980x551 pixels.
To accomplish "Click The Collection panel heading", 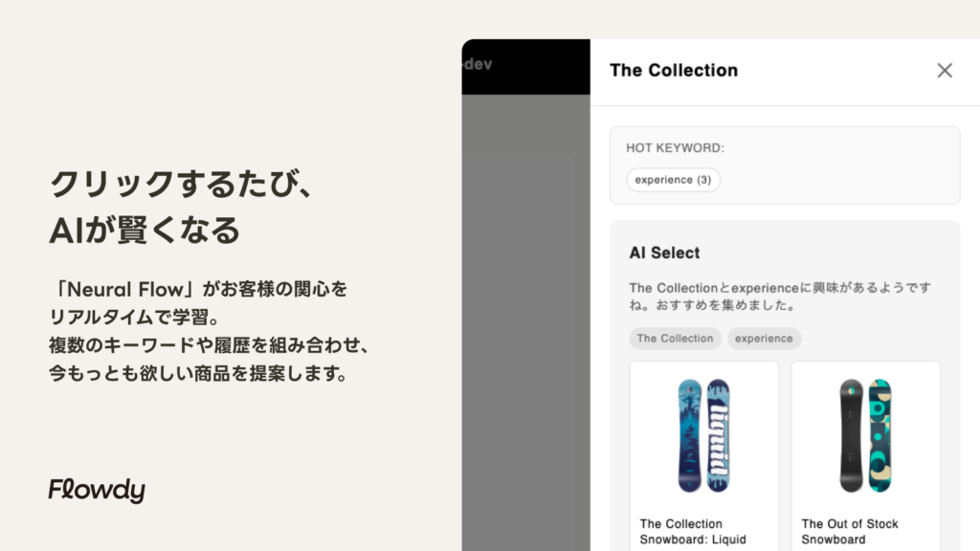I will pos(674,70).
